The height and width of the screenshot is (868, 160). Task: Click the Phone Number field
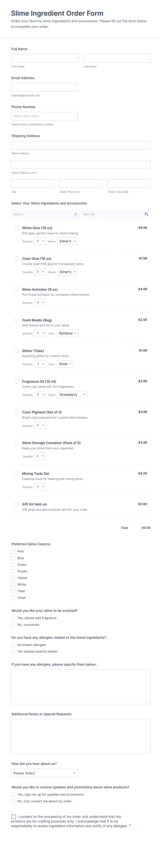click(44, 116)
